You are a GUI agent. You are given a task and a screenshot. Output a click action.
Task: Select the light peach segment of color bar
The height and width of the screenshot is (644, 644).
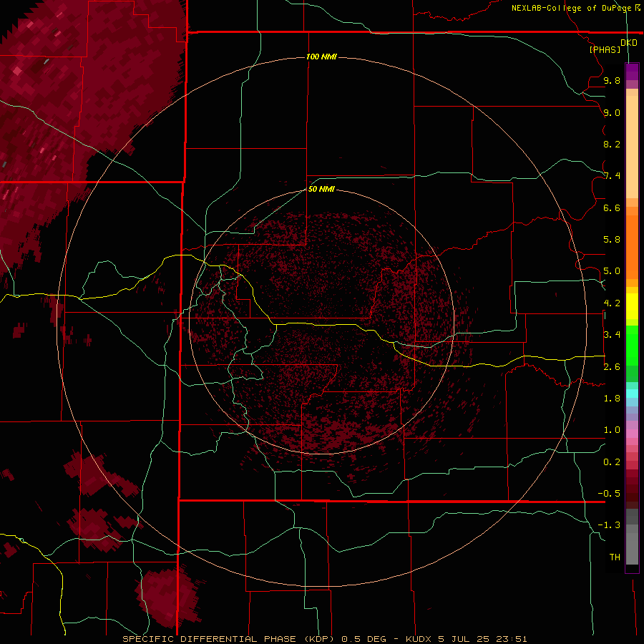[x=632, y=147]
